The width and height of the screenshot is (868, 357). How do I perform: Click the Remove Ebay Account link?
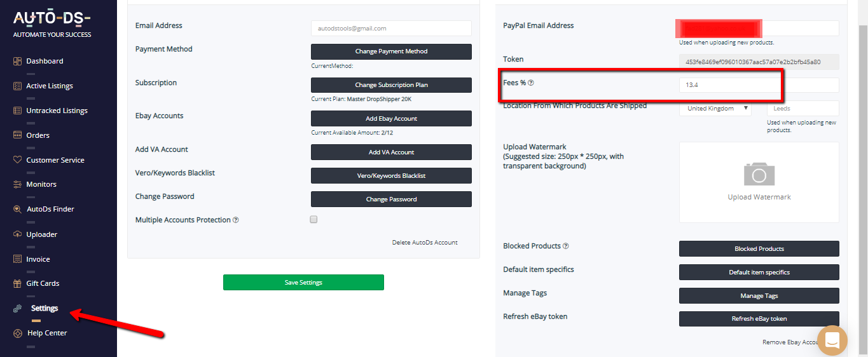coord(791,342)
